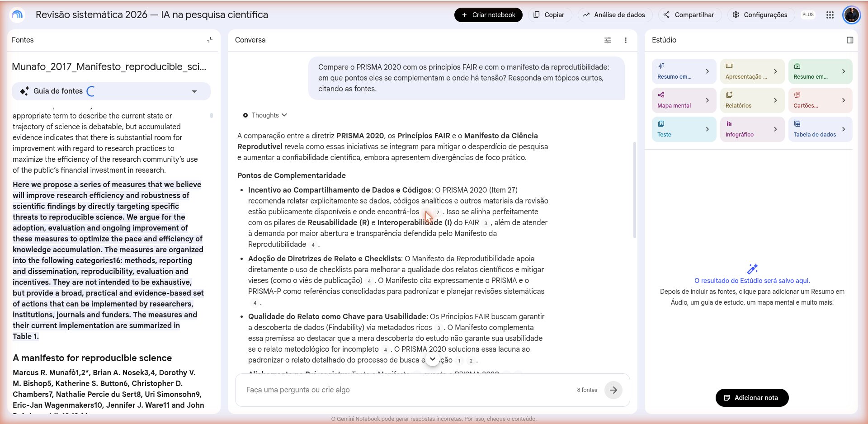Click the Pontos de Complementaridade heading
Image resolution: width=868 pixels, height=424 pixels.
click(292, 175)
